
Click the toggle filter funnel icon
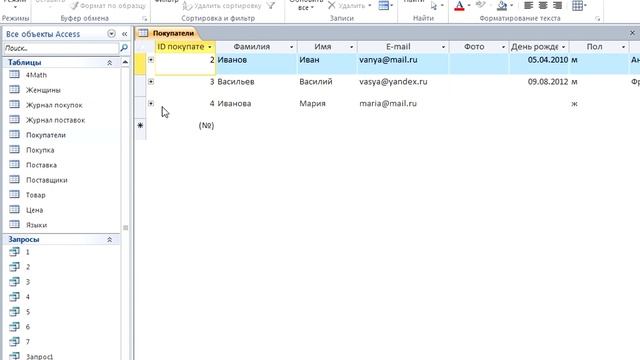click(270, 5)
